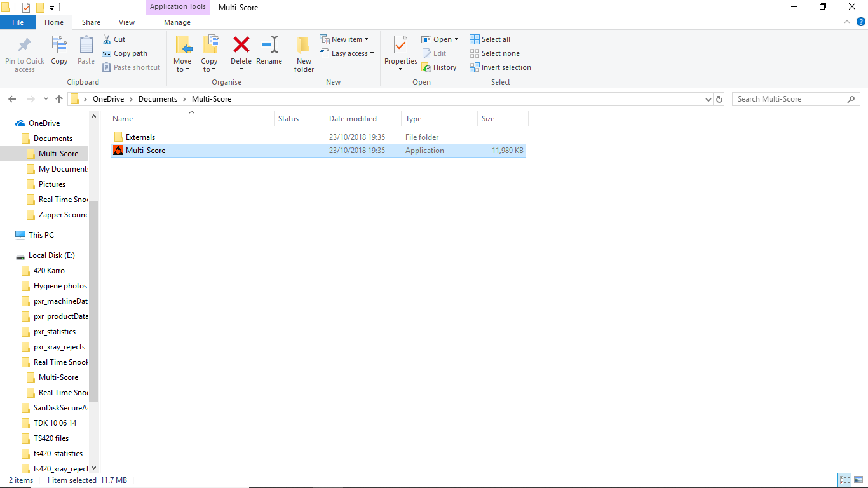Image resolution: width=868 pixels, height=488 pixels.
Task: Expand the Move to dropdown
Action: (x=182, y=69)
